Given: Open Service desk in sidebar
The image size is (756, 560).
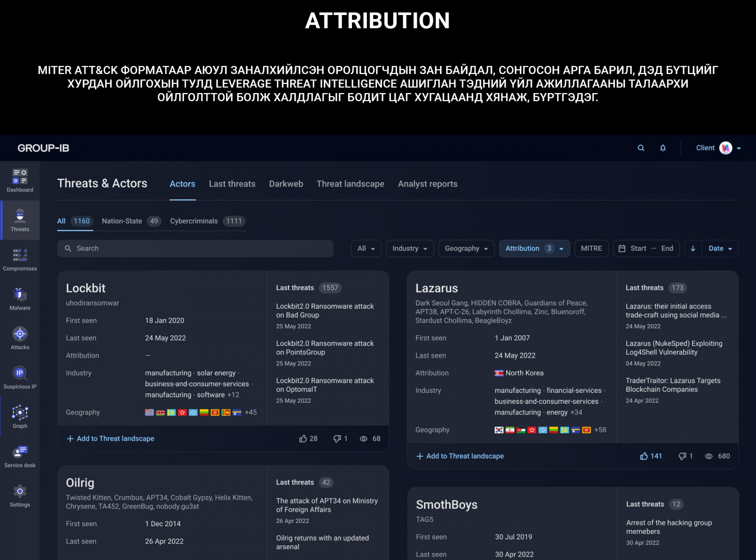Looking at the screenshot, I should pyautogui.click(x=20, y=456).
